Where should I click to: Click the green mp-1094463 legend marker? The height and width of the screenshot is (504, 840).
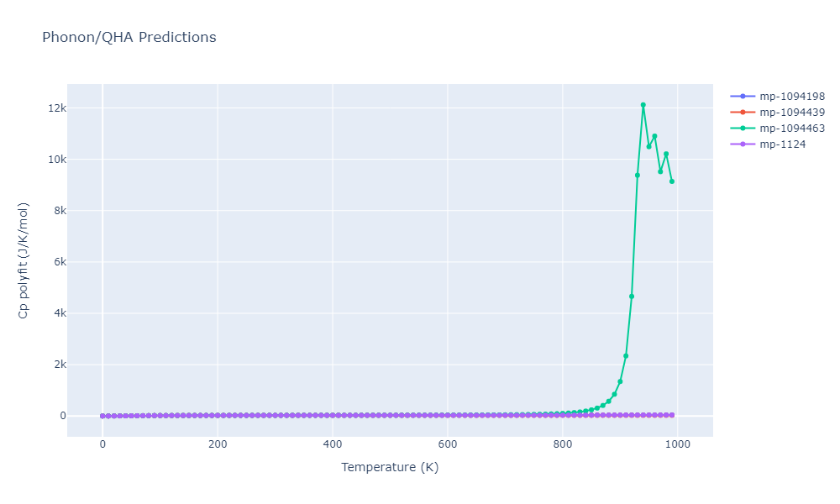coord(743,129)
